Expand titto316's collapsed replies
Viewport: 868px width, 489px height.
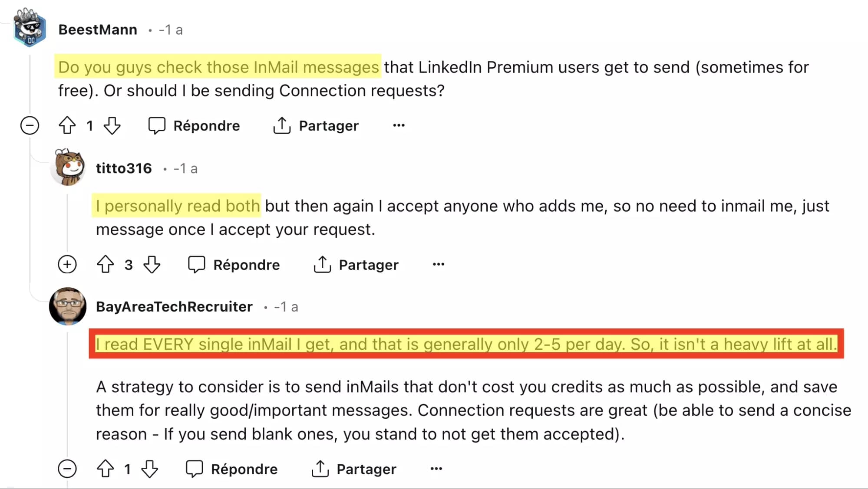coord(66,264)
